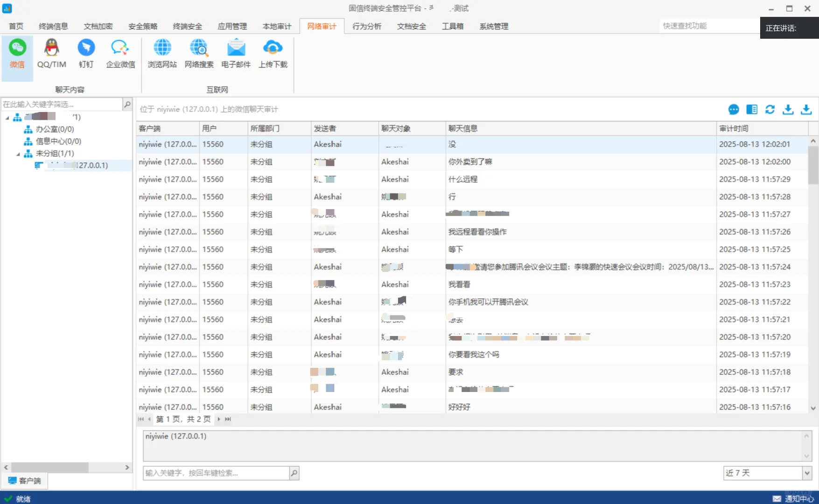Click the keyword search magnifier button
This screenshot has height=504, width=819.
[294, 473]
